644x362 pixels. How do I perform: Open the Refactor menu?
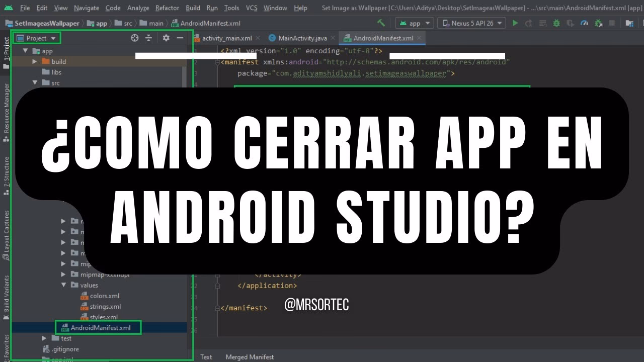point(167,8)
